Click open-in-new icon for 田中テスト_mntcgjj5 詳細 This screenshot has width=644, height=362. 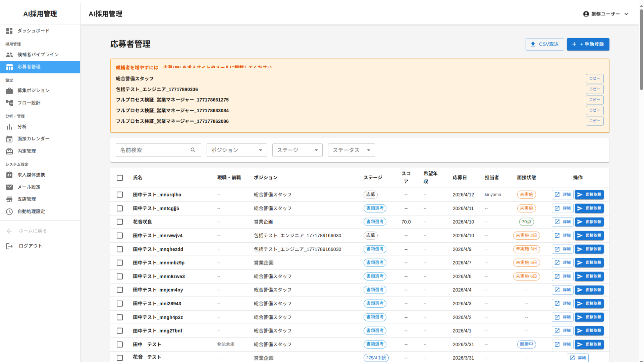(x=557, y=208)
